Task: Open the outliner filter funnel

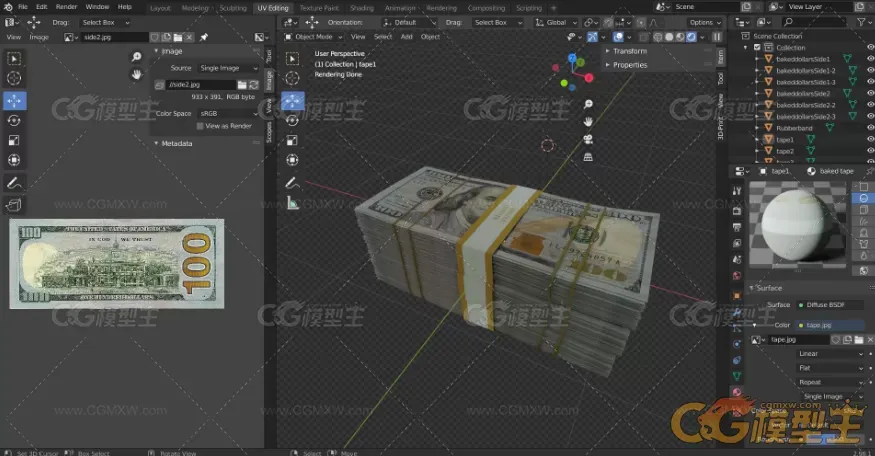Action: [x=861, y=22]
